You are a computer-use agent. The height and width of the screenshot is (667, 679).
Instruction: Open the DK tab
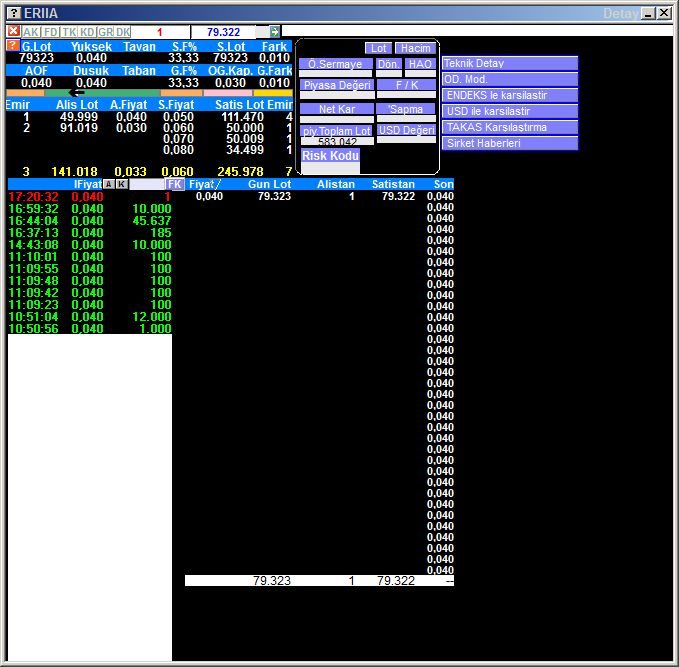[123, 32]
